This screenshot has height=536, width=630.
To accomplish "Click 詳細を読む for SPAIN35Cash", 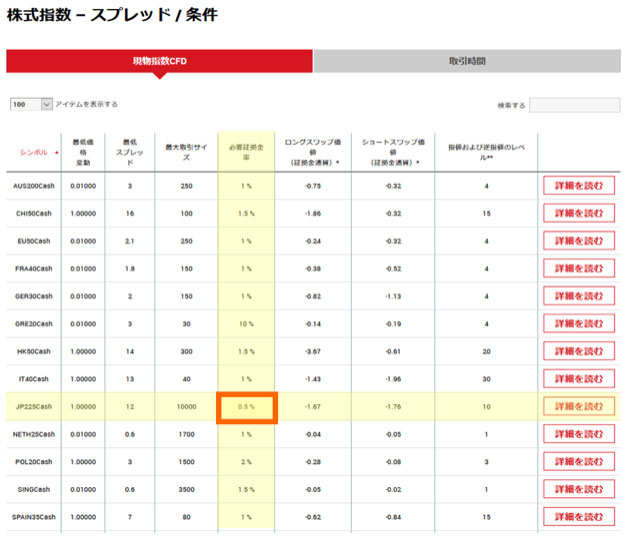I will point(579,517).
